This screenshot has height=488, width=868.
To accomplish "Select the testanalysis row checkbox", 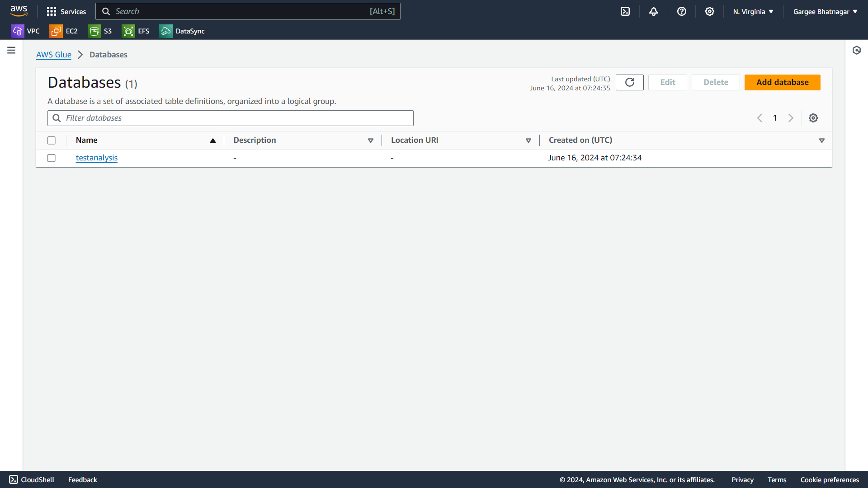I will [x=52, y=158].
